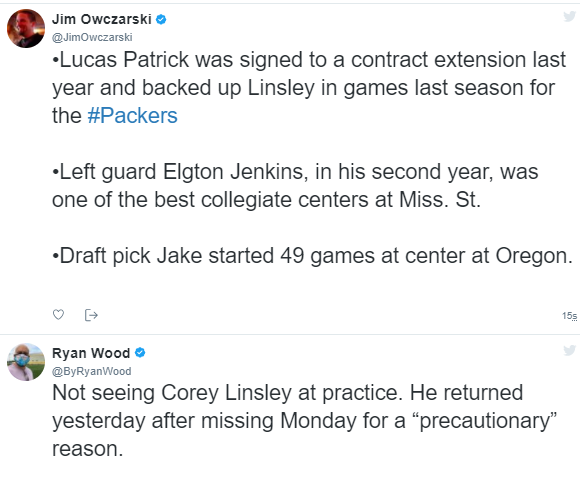Open the @ByRyanWood handle
The image size is (580, 484).
(92, 371)
